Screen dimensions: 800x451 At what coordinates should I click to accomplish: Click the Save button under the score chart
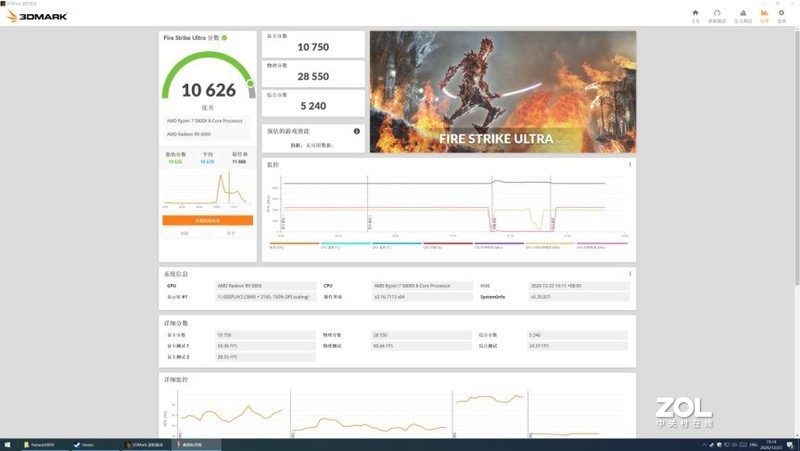click(231, 233)
